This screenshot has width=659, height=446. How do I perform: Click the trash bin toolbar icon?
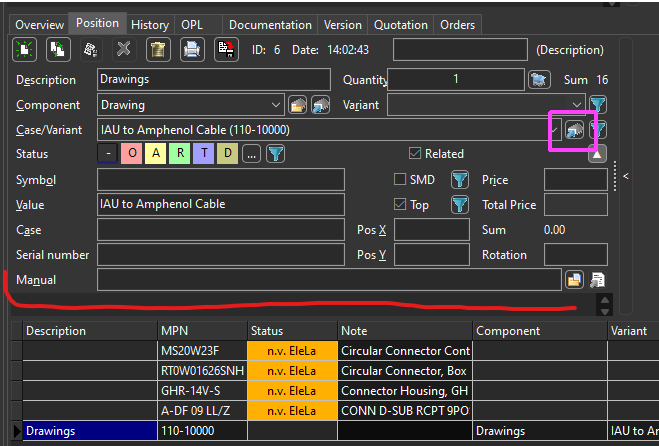[x=157, y=49]
